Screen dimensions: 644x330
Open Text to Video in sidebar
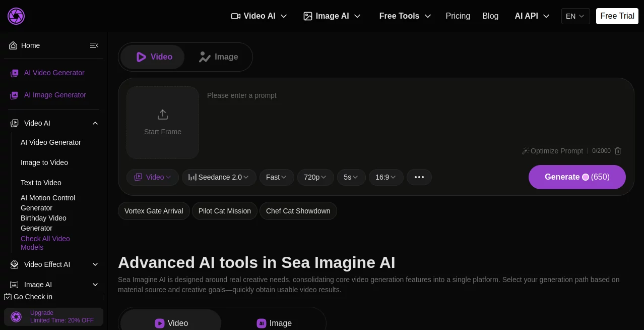pyautogui.click(x=41, y=183)
